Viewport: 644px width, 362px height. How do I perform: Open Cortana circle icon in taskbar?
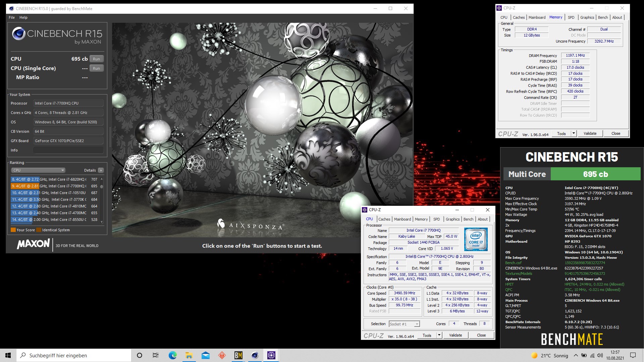pos(140,355)
